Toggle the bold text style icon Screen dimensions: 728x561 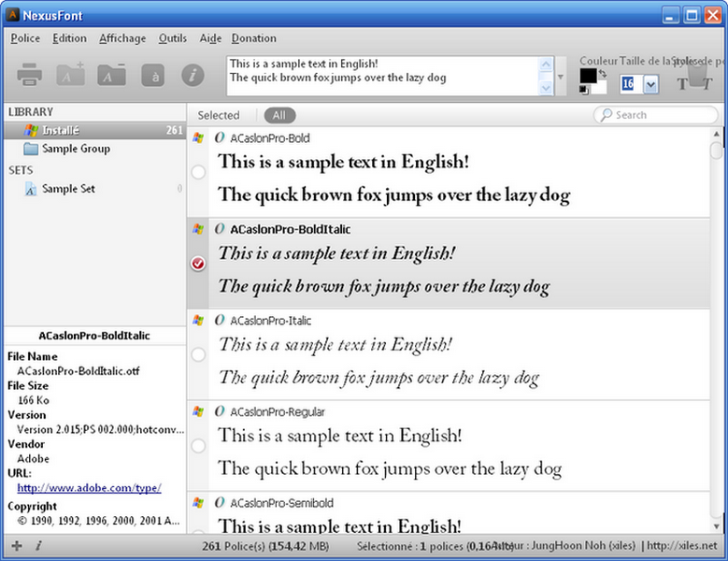pyautogui.click(x=681, y=84)
